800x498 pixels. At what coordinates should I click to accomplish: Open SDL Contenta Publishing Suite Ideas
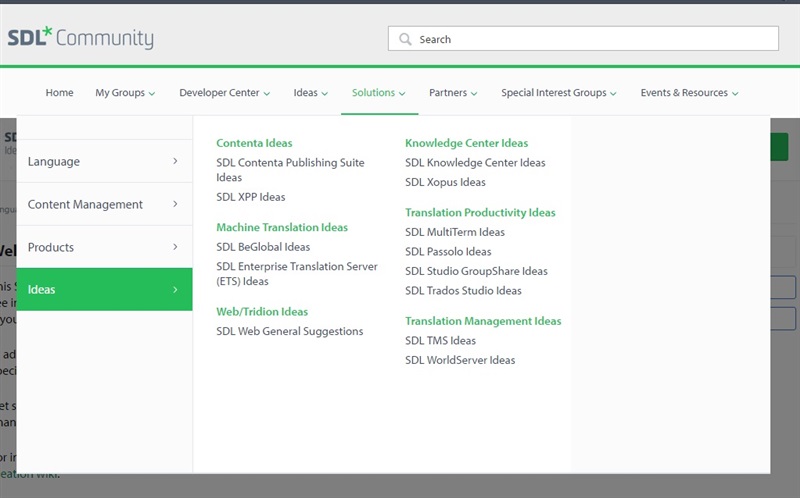[x=290, y=170]
